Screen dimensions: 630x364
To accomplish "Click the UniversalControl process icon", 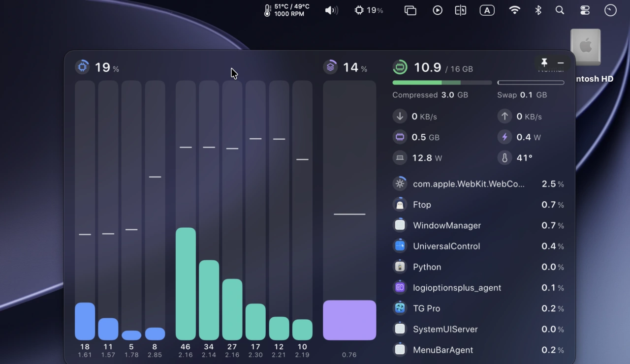I will click(x=400, y=246).
